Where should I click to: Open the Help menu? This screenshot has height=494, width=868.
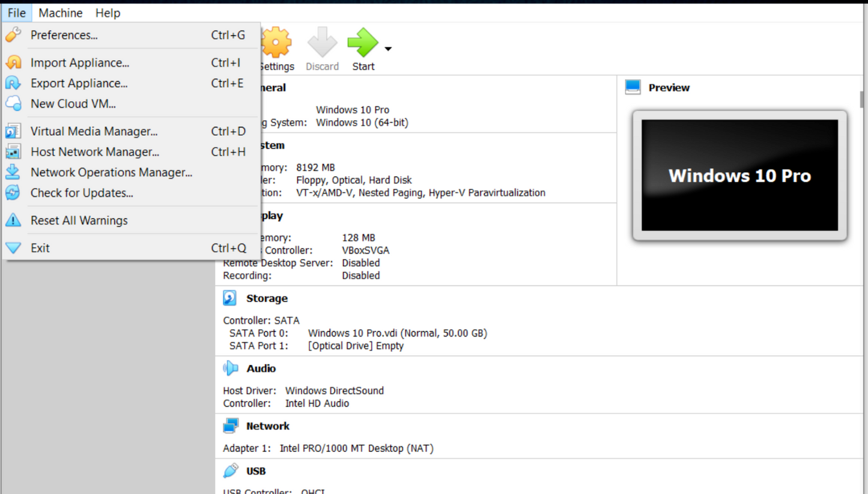coord(108,13)
